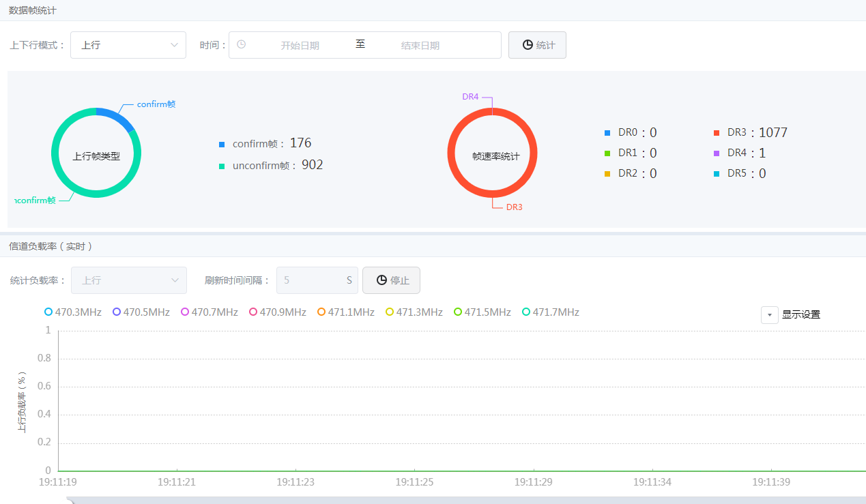Image resolution: width=866 pixels, height=504 pixels.
Task: Click the confirm帧 callout label near donut
Action: pos(156,104)
